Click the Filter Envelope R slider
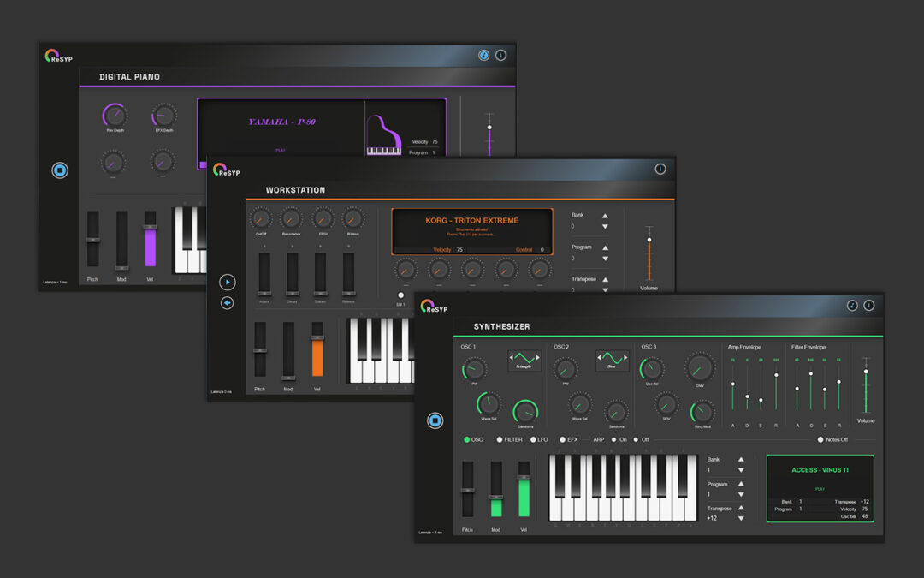The height and width of the screenshot is (578, 924). tap(839, 388)
